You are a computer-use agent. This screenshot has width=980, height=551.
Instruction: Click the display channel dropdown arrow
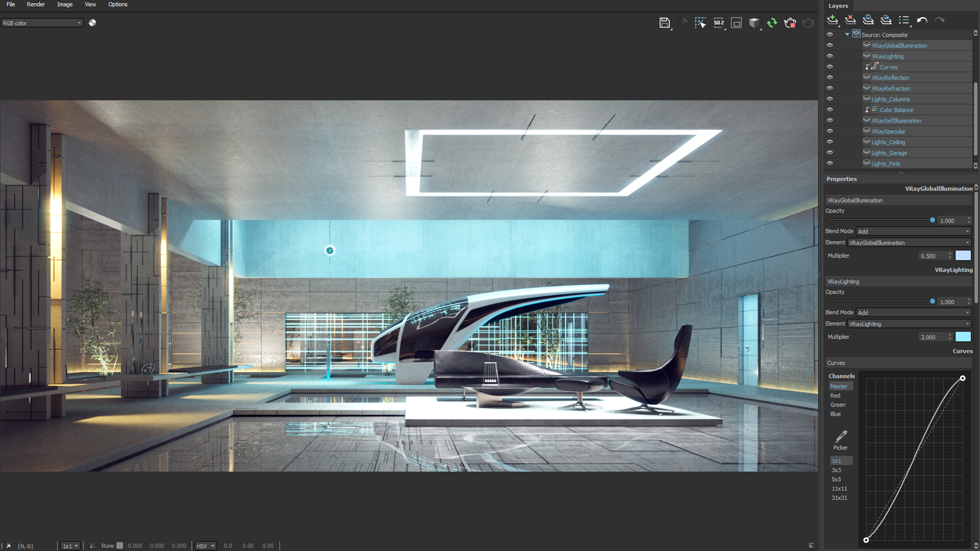[x=77, y=23]
